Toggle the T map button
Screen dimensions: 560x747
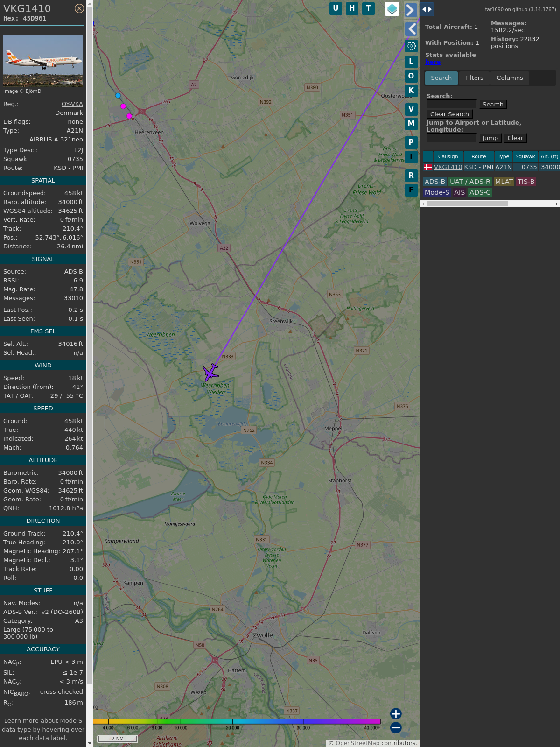coord(368,8)
